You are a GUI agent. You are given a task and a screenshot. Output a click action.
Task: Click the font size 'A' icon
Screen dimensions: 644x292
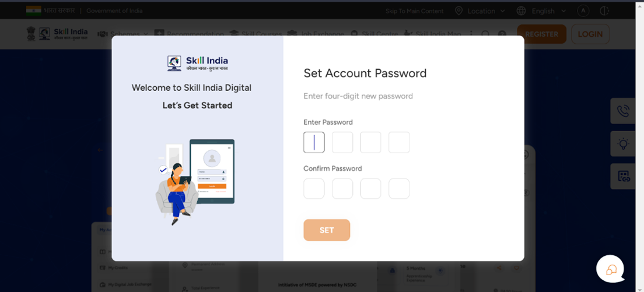coord(583,11)
